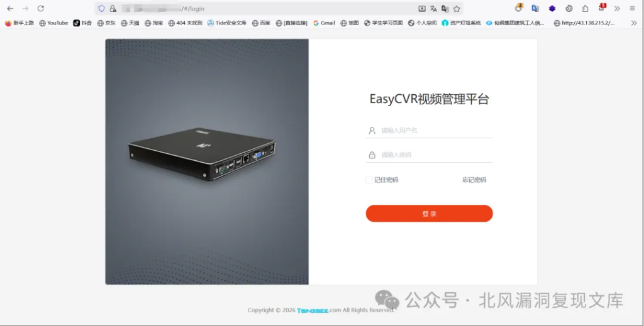Click the username input field

point(429,131)
